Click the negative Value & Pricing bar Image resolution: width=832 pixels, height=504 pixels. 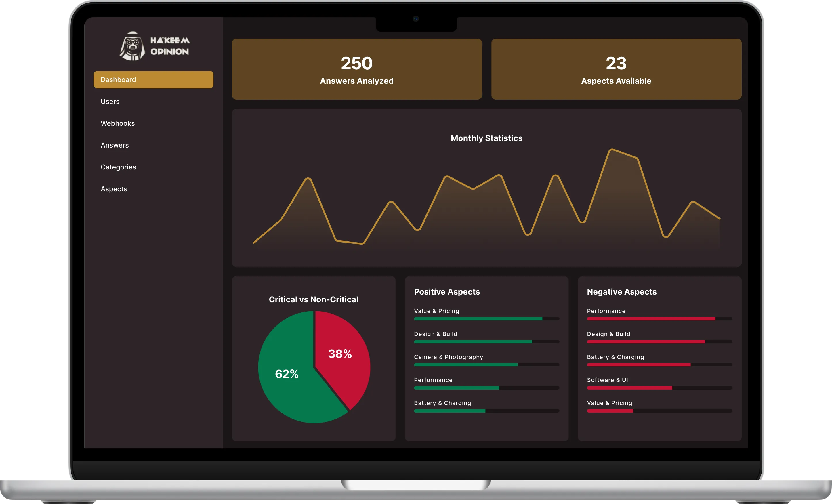610,411
